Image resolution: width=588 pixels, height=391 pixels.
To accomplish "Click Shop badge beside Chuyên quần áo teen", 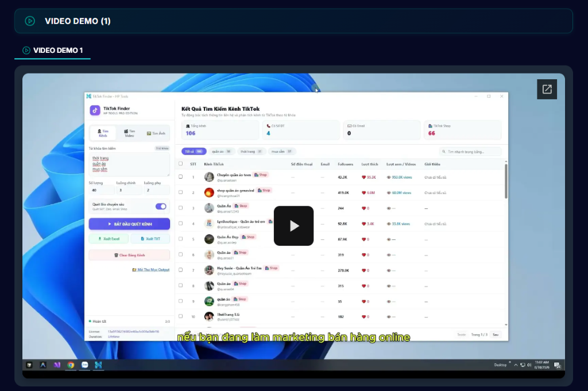I will coord(261,175).
